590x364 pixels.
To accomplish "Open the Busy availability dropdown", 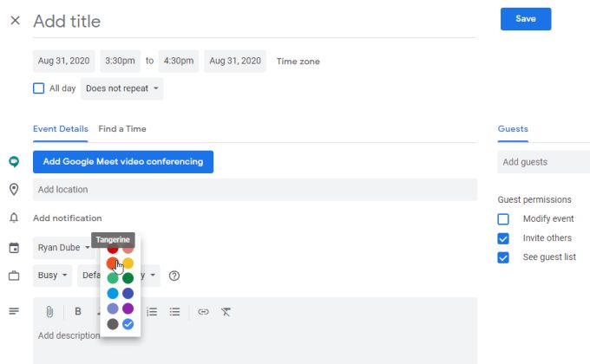I will 52,276.
